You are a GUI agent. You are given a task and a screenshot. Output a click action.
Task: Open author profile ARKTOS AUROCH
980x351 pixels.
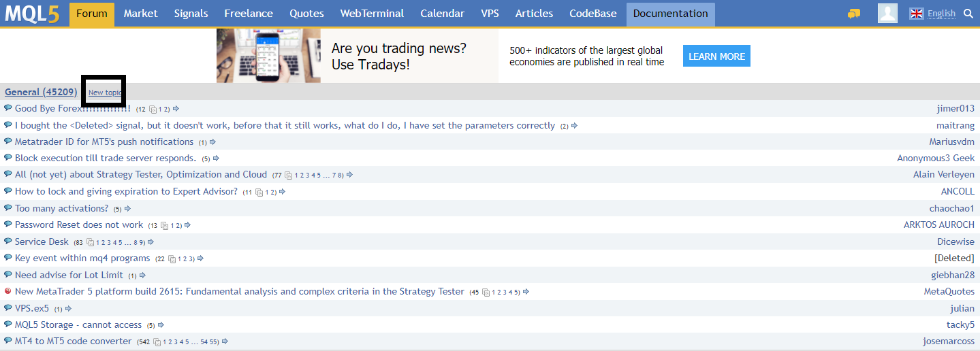pos(939,225)
